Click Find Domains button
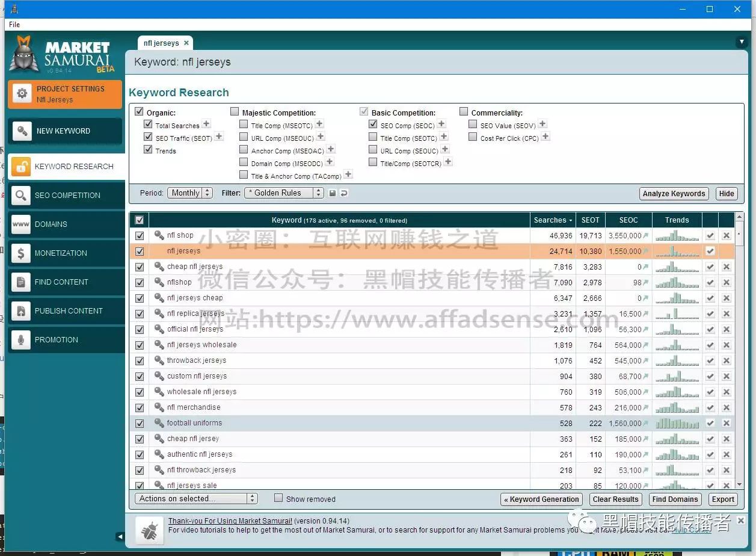Screen dimensions: 756x556 coord(675,499)
